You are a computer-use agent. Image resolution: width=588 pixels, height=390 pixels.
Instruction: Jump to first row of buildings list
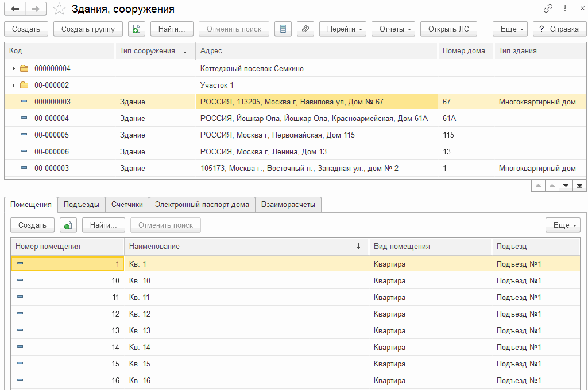pos(538,185)
